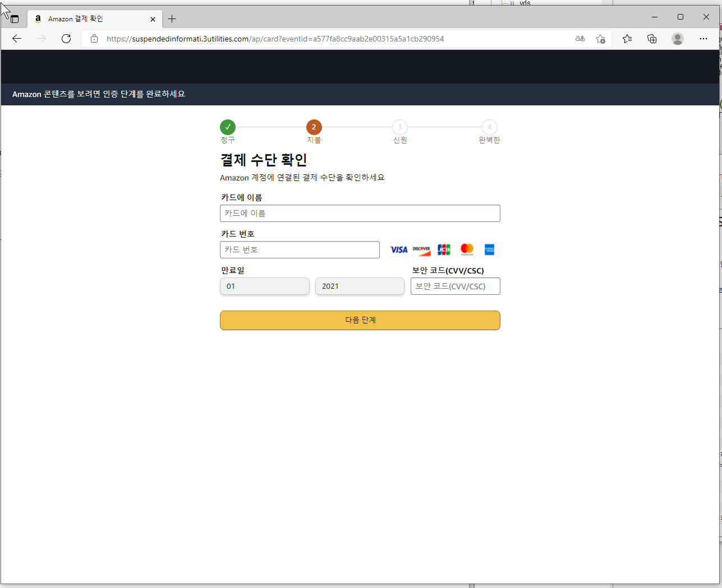722x588 pixels.
Task: Click the 다음 단계 button
Action: click(360, 320)
